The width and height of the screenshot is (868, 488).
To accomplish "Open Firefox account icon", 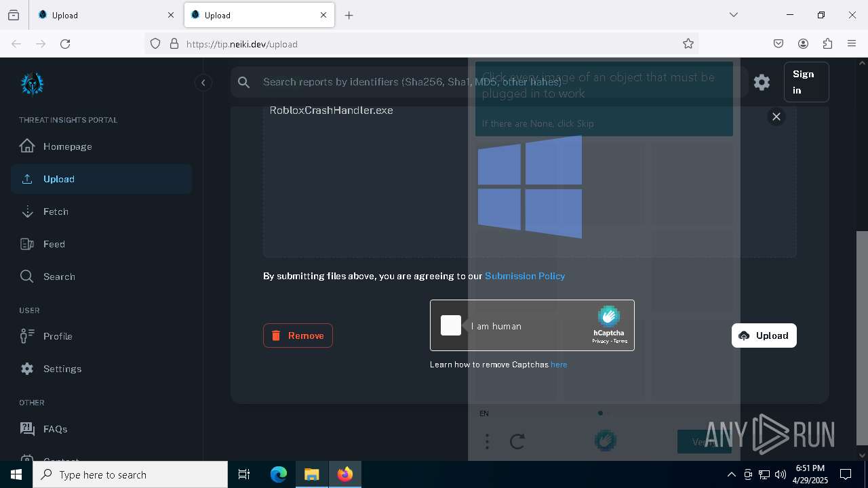I will click(803, 43).
